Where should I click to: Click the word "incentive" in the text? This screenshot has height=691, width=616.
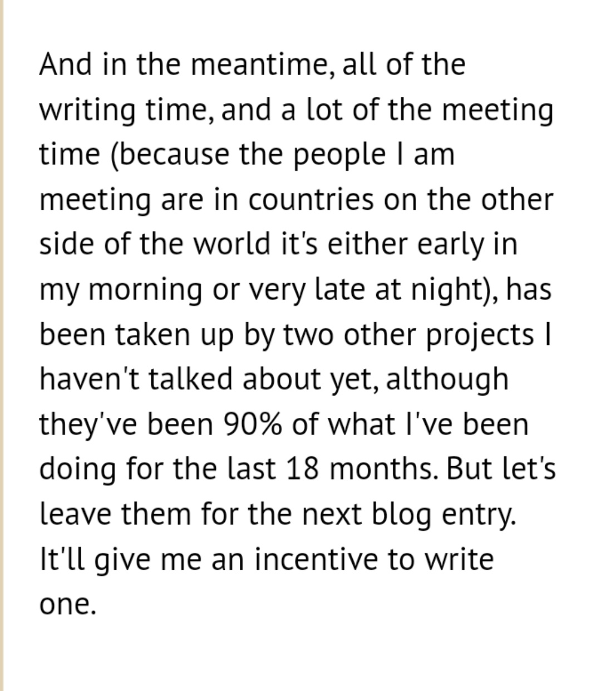point(317,560)
